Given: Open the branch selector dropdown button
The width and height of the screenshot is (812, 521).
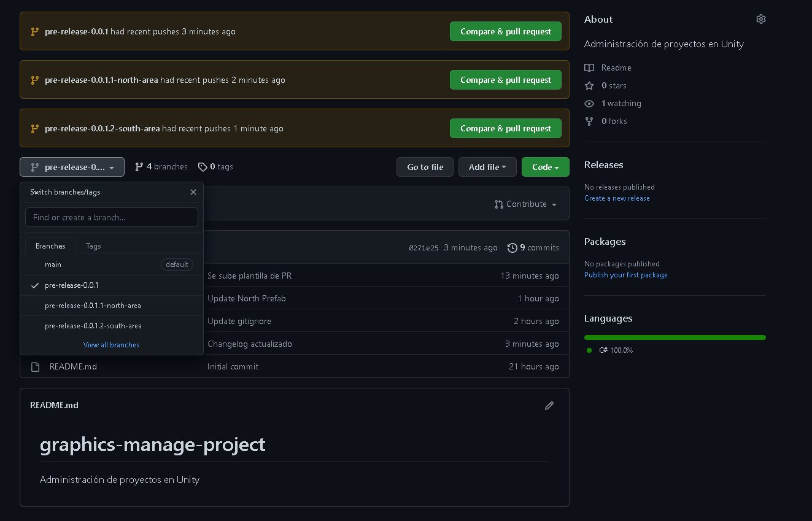Looking at the screenshot, I should pyautogui.click(x=72, y=167).
